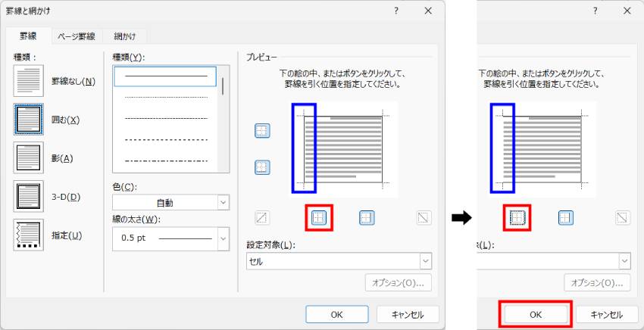Click left border button in left dialog preview
Image resolution: width=644 pixels, height=330 pixels.
(x=318, y=218)
